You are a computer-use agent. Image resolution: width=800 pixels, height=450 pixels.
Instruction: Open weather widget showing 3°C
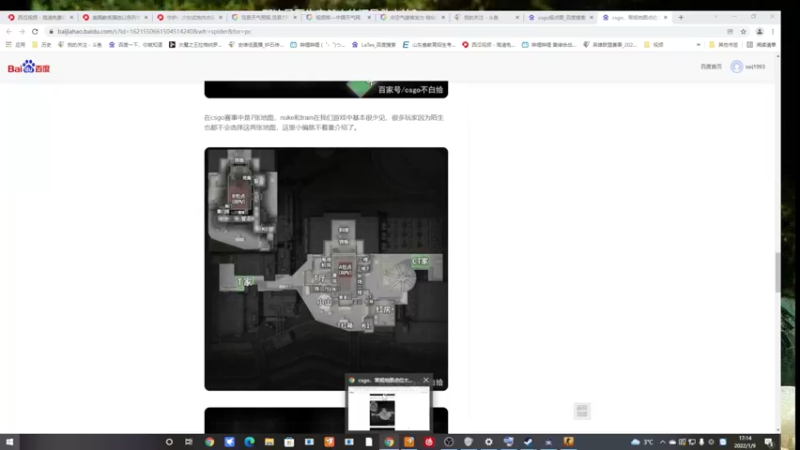[642, 442]
